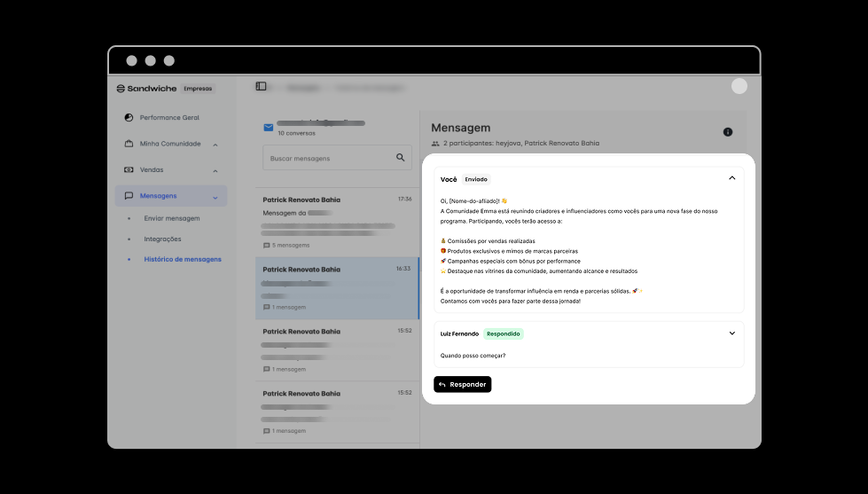Click the Luiz Fernando sender name

[x=459, y=334]
